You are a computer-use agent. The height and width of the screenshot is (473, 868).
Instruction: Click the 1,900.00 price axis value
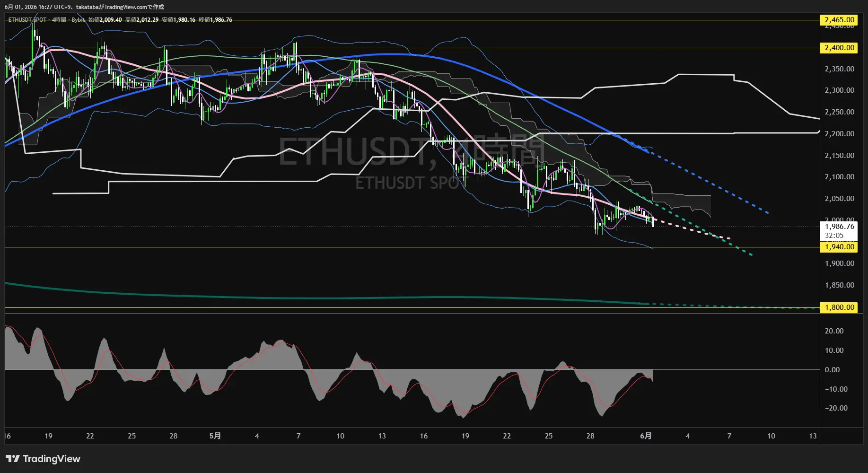(x=840, y=263)
